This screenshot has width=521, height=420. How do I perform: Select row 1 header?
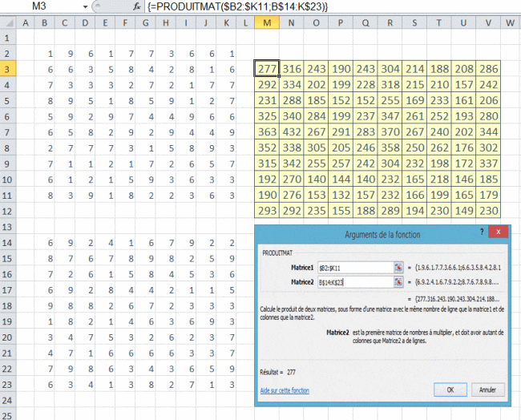pyautogui.click(x=7, y=38)
